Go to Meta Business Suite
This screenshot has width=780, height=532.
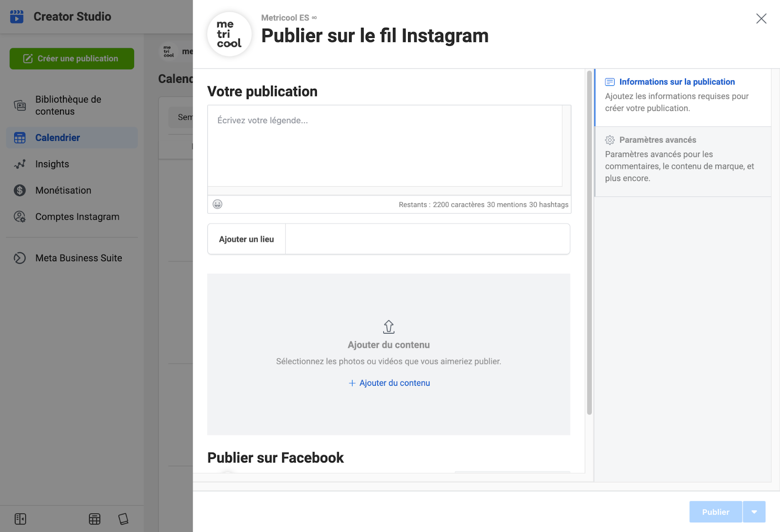click(72, 258)
